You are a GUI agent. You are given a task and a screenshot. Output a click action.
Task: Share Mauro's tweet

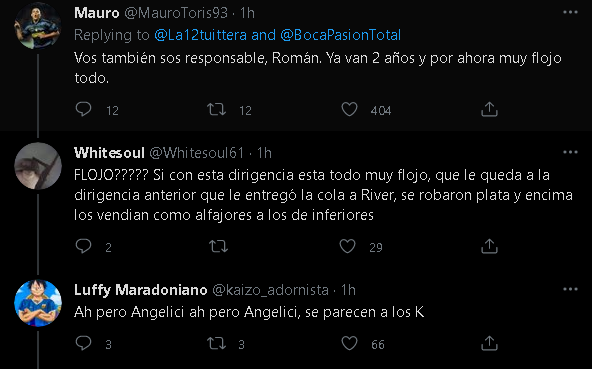pos(489,109)
